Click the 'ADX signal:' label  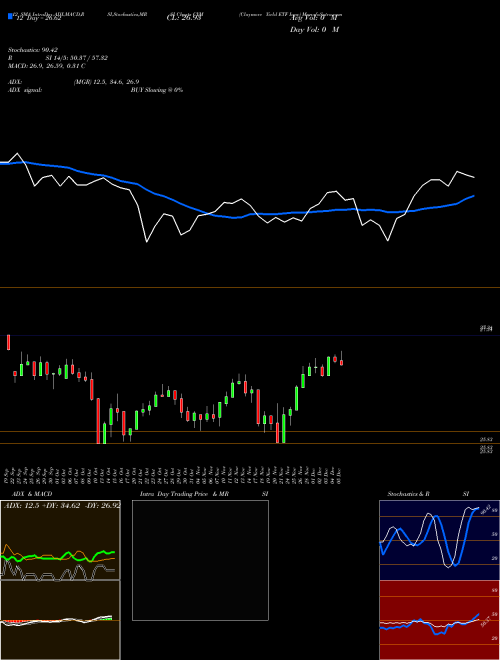point(24,90)
